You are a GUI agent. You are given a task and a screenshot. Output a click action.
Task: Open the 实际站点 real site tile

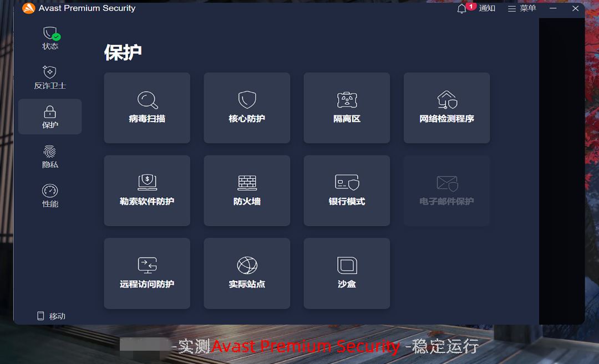(x=247, y=274)
